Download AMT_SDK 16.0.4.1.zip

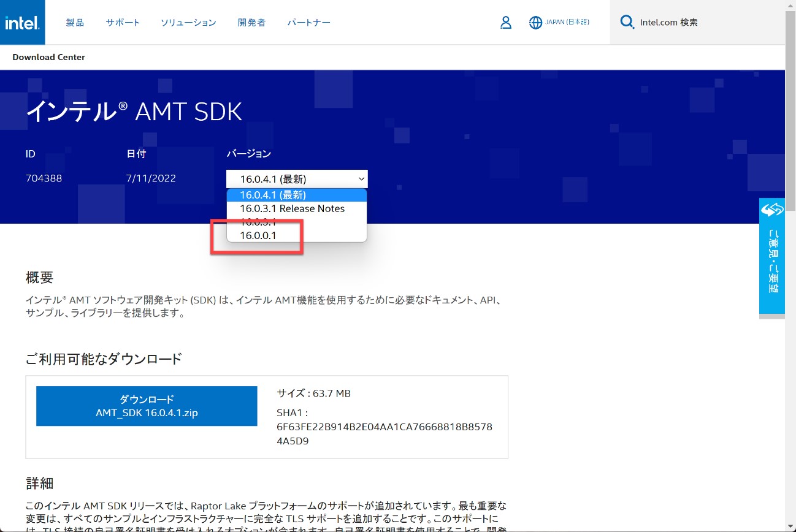click(x=147, y=406)
